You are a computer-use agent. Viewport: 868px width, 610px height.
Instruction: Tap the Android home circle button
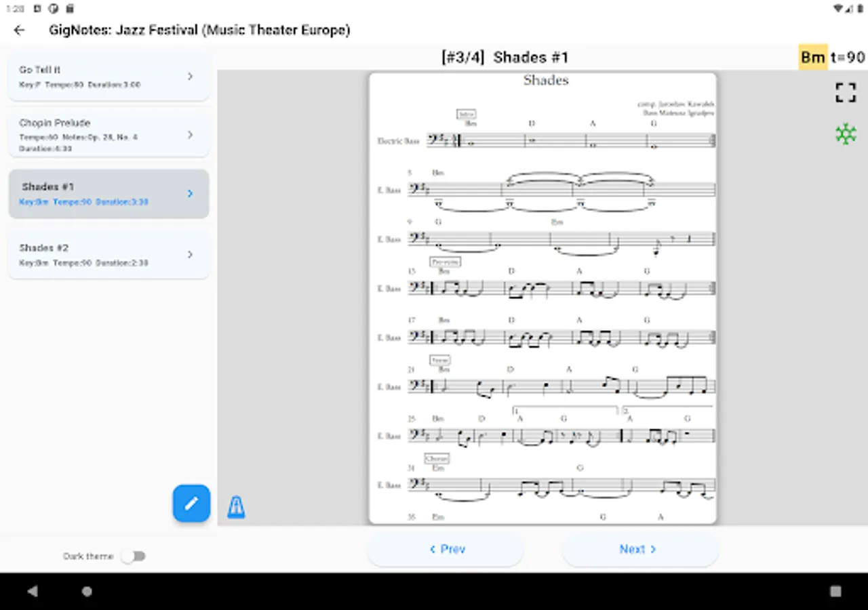[x=87, y=591]
